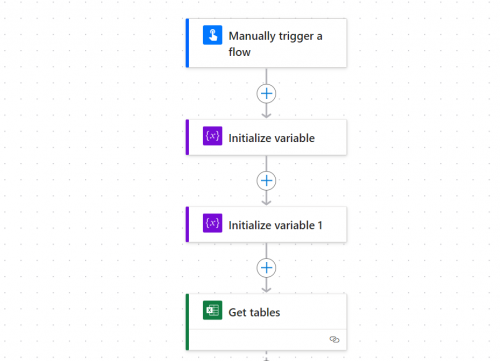
Task: Click the Initialize variable 1 curly-brace icon
Action: point(212,223)
